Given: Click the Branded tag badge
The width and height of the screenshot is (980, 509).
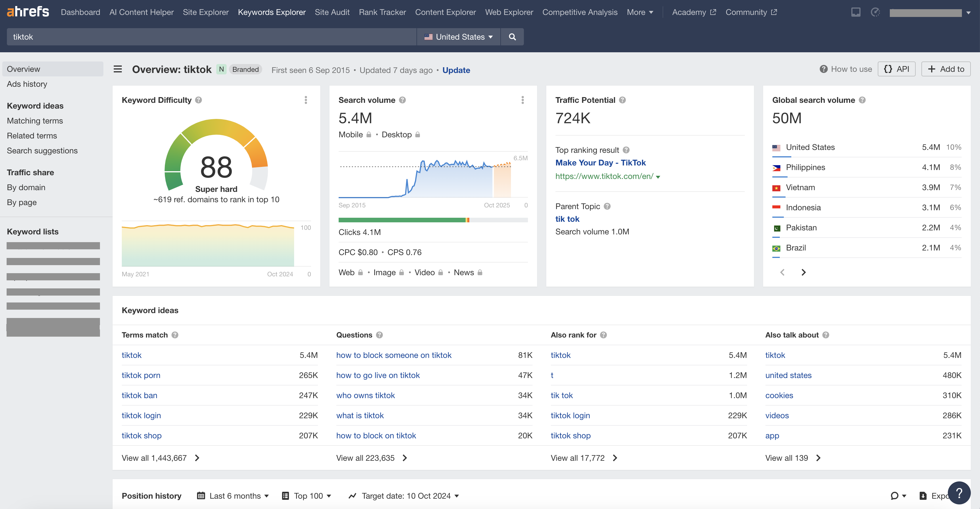Looking at the screenshot, I should coord(246,69).
